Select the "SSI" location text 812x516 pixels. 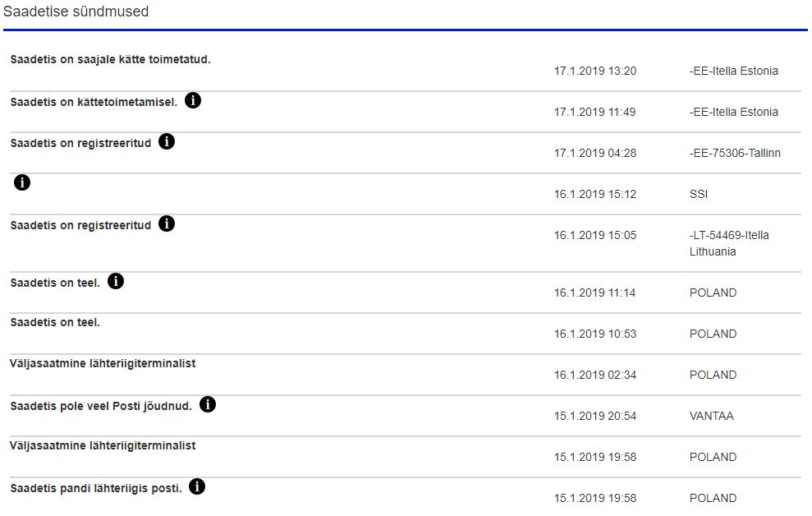click(x=699, y=195)
